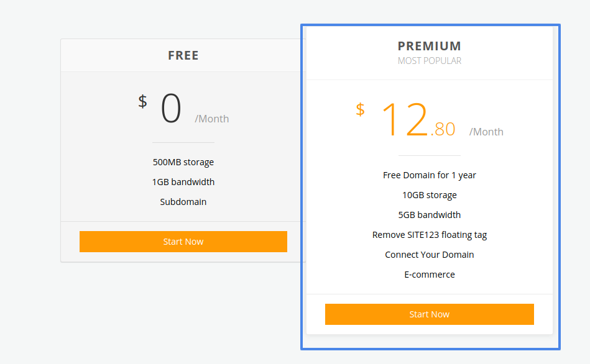Select the PREMIUM plan heading
This screenshot has width=590, height=364.
point(429,46)
